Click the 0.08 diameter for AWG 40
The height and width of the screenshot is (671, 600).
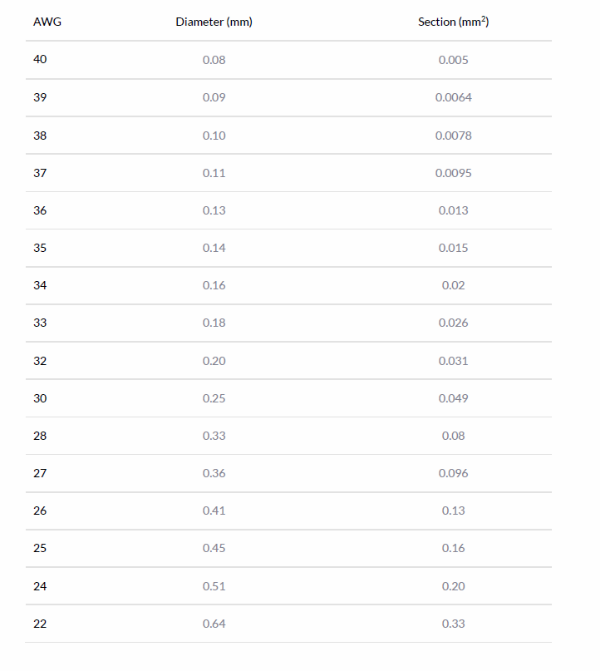(214, 60)
